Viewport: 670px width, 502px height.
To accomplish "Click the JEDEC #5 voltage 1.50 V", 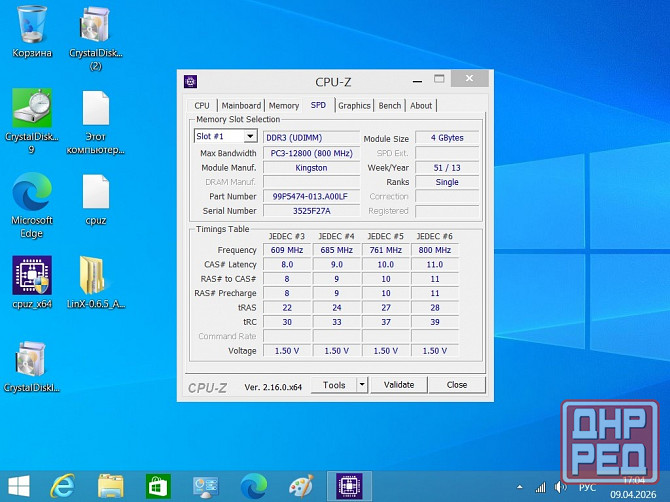I will 386,351.
